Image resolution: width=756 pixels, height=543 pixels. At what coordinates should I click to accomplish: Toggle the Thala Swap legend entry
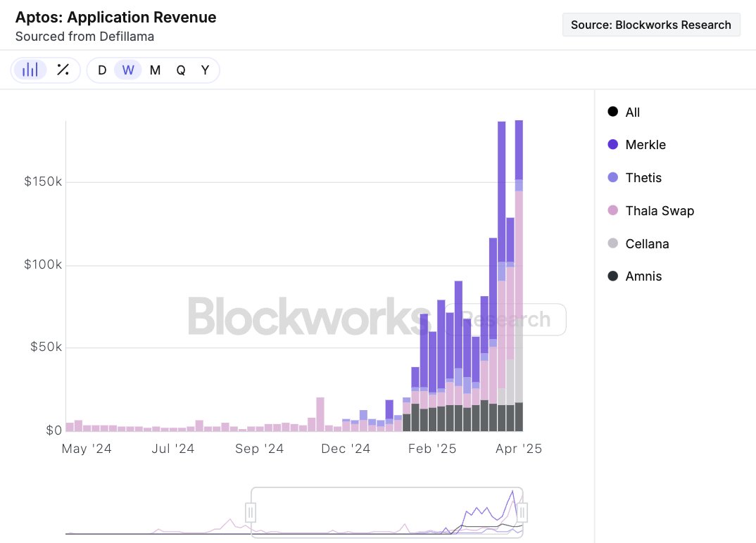point(659,211)
